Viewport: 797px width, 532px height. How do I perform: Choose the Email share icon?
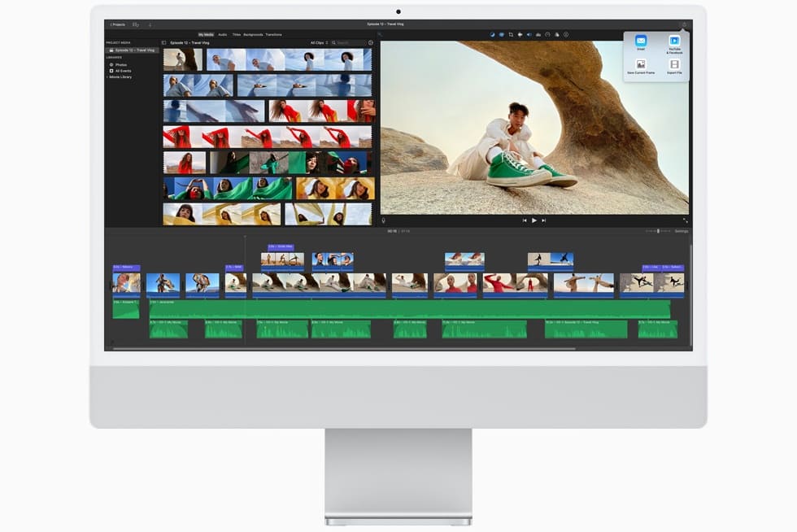(641, 41)
